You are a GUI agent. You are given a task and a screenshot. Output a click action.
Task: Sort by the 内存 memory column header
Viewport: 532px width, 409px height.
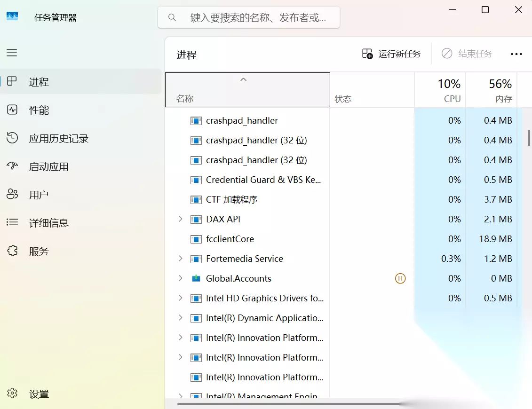tap(491, 90)
